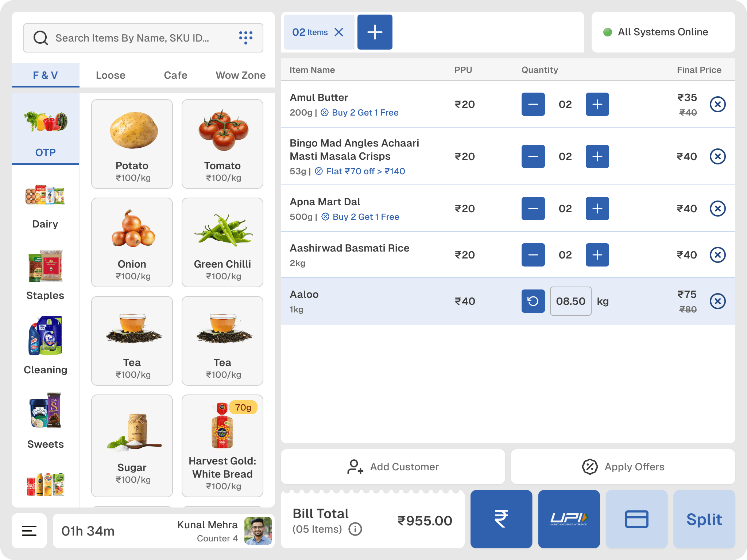This screenshot has height=560, width=747.
Task: Open the Wow Zone tab
Action: click(240, 75)
